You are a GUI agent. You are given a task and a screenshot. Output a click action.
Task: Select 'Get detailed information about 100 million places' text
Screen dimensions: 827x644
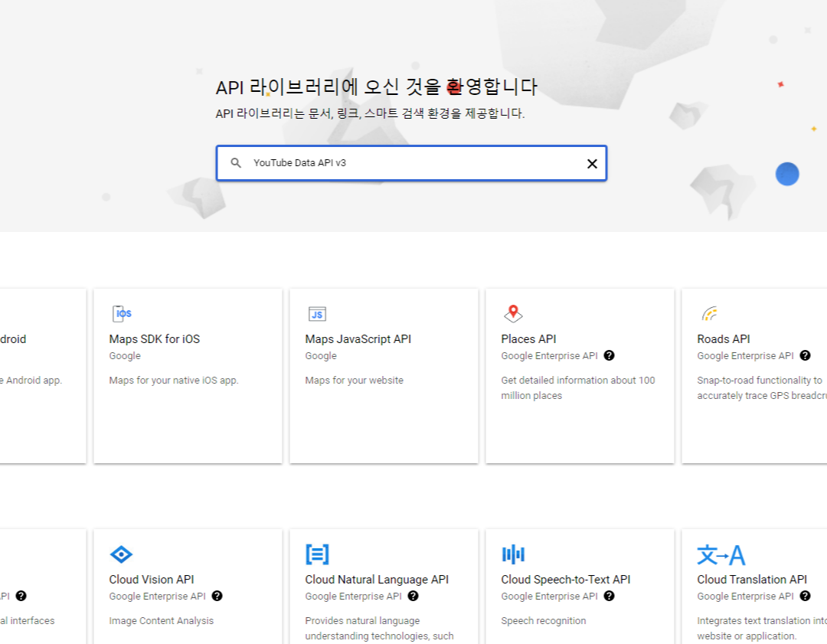578,387
